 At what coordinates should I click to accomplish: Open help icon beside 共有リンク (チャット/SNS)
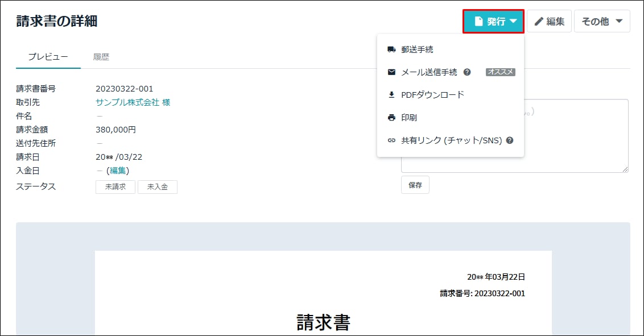(510, 140)
